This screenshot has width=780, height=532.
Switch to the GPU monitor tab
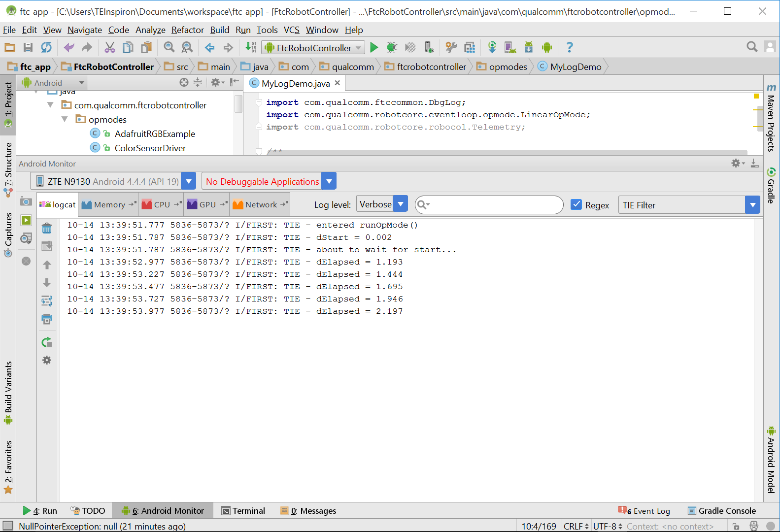click(207, 204)
